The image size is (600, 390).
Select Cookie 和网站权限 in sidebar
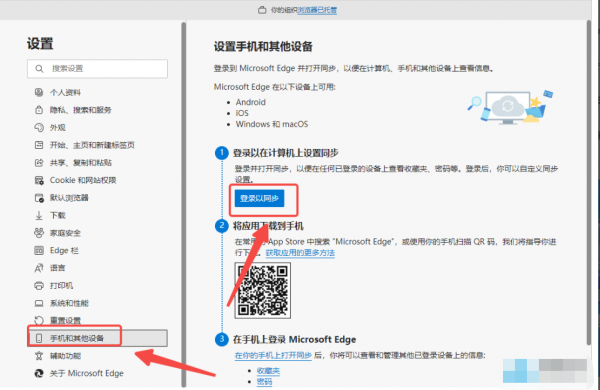(x=83, y=180)
